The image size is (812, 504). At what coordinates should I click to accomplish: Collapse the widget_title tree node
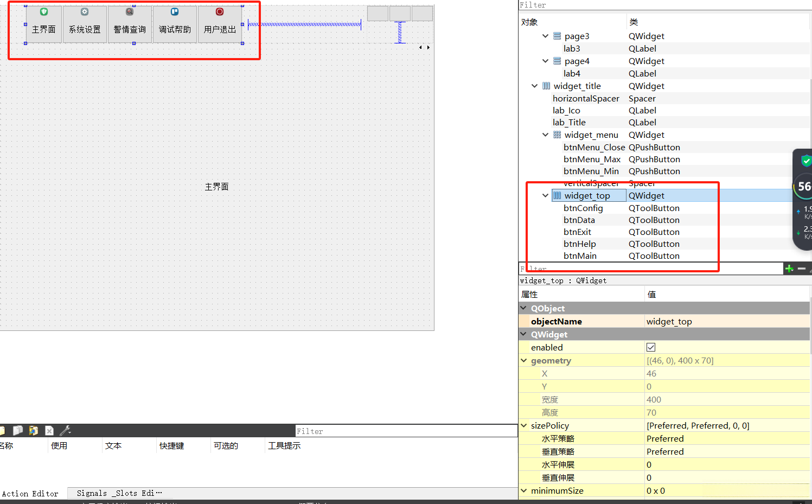(534, 86)
